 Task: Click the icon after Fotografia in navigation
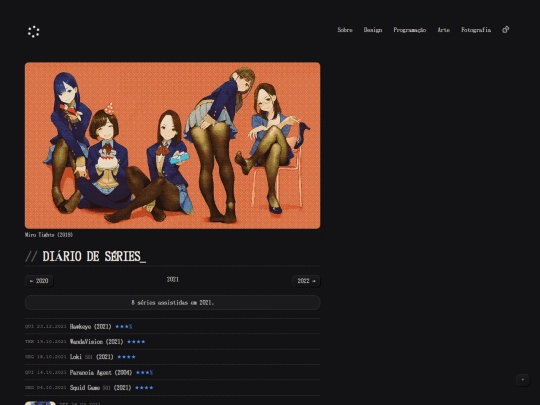pyautogui.click(x=506, y=30)
